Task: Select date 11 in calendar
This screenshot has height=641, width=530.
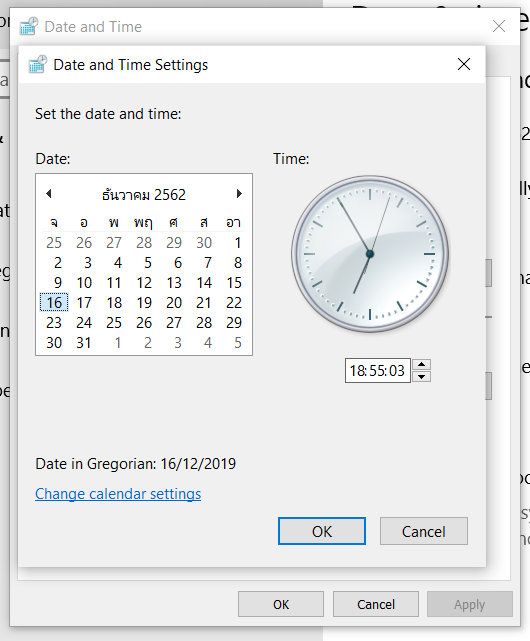Action: [114, 282]
